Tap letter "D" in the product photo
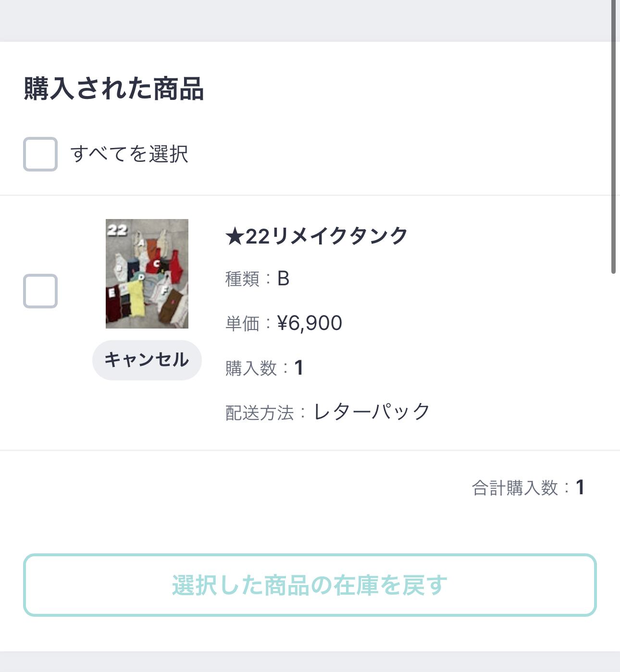This screenshot has width=620, height=672. [141, 277]
